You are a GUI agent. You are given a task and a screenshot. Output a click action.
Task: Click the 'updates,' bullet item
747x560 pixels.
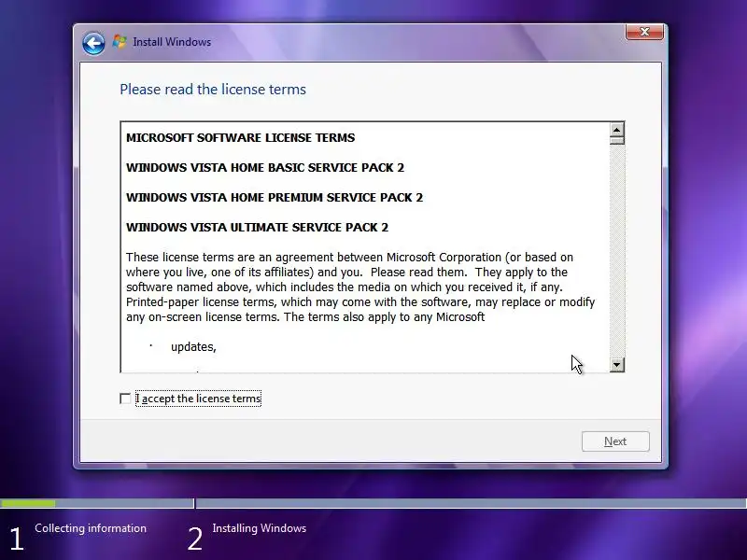[193, 347]
